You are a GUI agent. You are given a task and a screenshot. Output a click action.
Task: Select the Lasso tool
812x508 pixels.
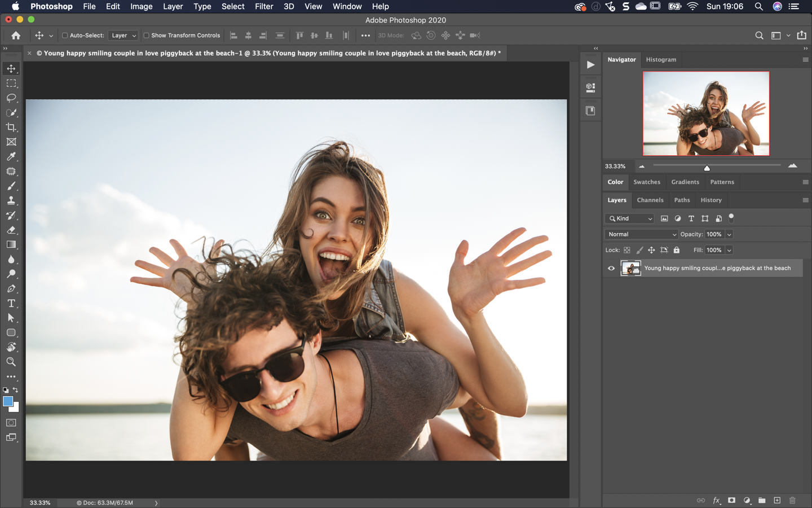tap(11, 98)
